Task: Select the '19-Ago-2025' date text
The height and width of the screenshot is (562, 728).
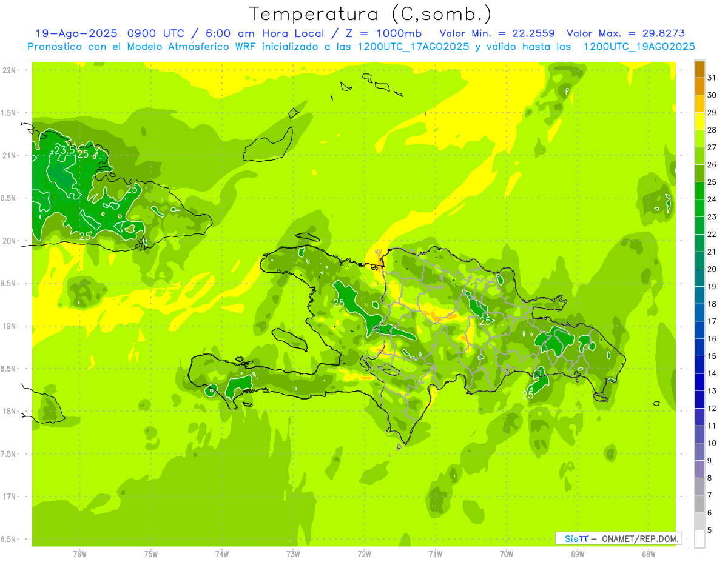Action: pyautogui.click(x=76, y=33)
